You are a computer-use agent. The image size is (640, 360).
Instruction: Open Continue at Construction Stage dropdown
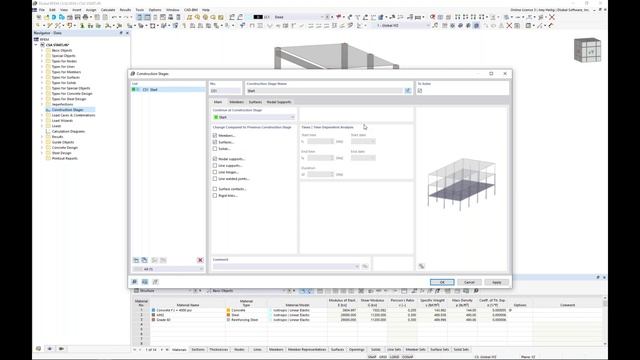pyautogui.click(x=253, y=117)
